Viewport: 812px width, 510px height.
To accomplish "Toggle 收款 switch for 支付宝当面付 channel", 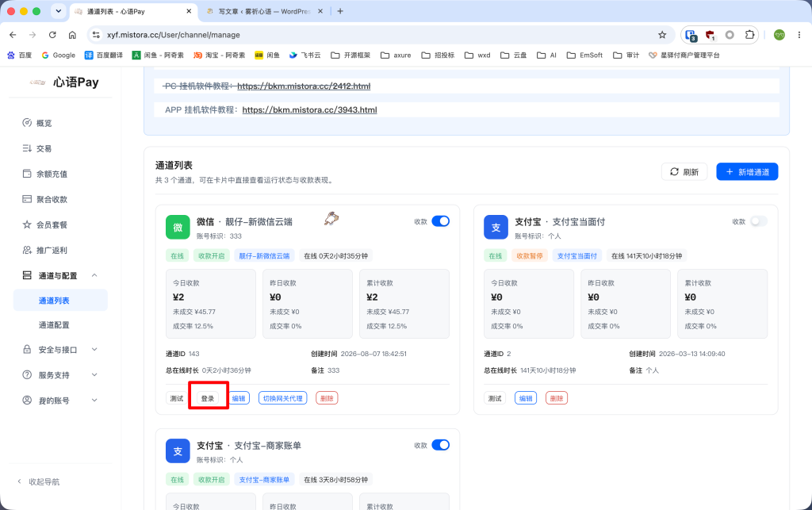I will 758,221.
